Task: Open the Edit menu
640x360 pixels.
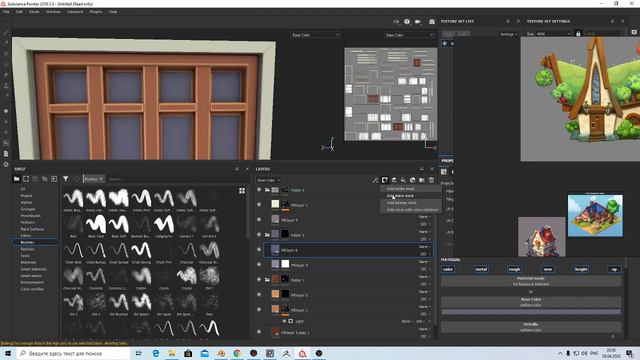Action: pos(19,12)
